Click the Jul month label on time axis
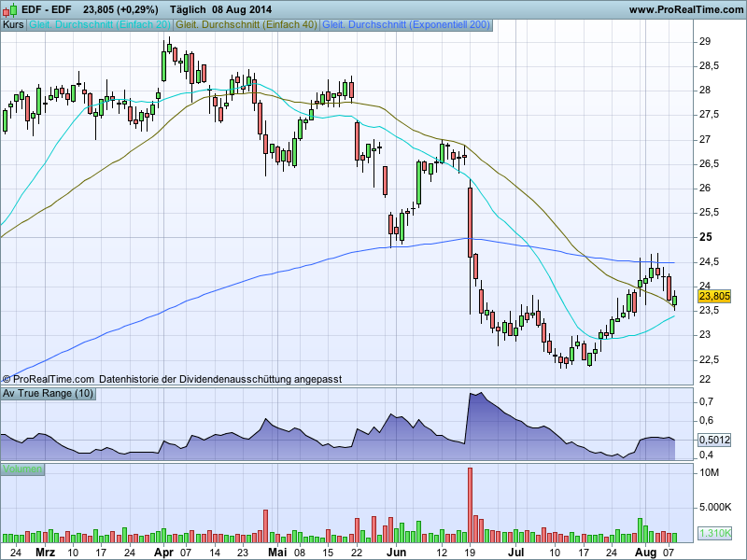The image size is (747, 560). (x=515, y=553)
